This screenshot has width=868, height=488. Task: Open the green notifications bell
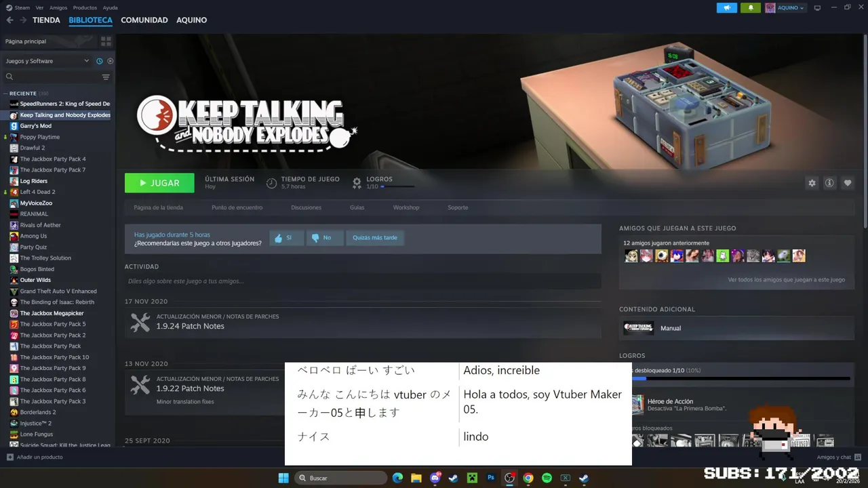[751, 8]
